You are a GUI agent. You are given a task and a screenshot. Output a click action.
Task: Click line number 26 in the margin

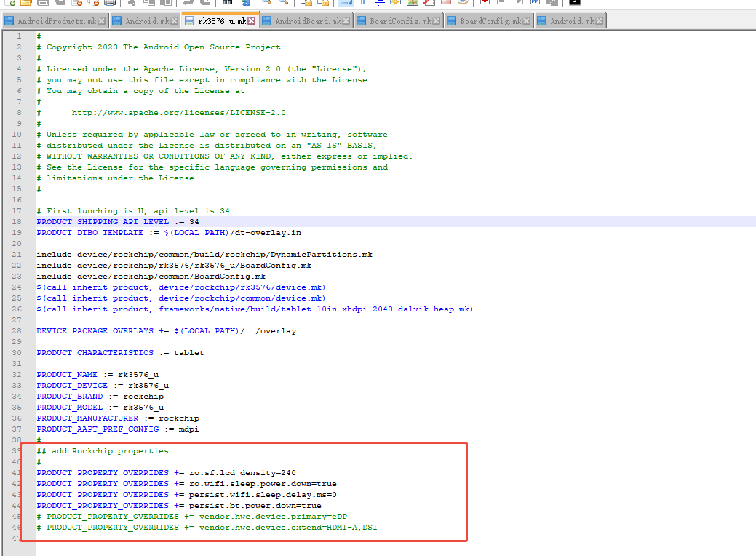pyautogui.click(x=17, y=309)
